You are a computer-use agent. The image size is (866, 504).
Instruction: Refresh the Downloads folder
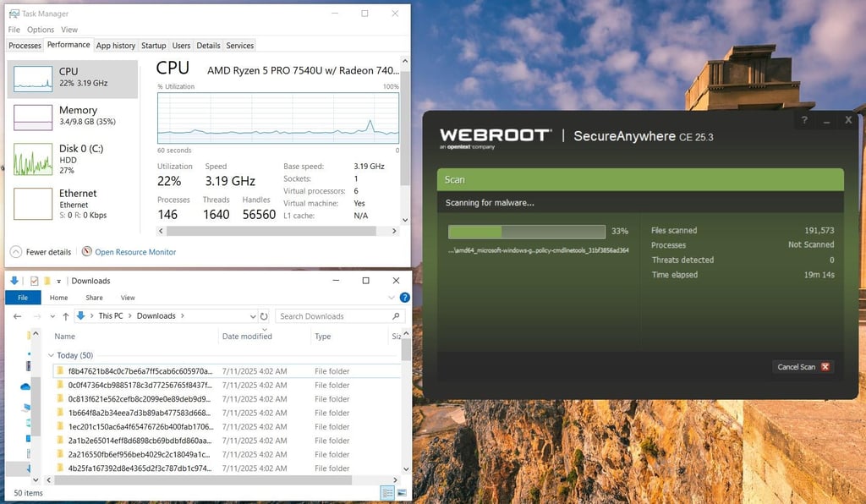[264, 316]
